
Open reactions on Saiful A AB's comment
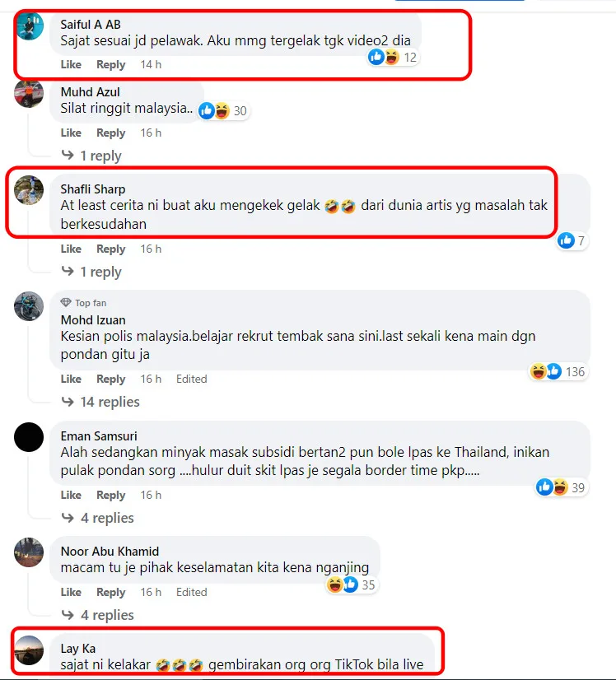tap(393, 58)
